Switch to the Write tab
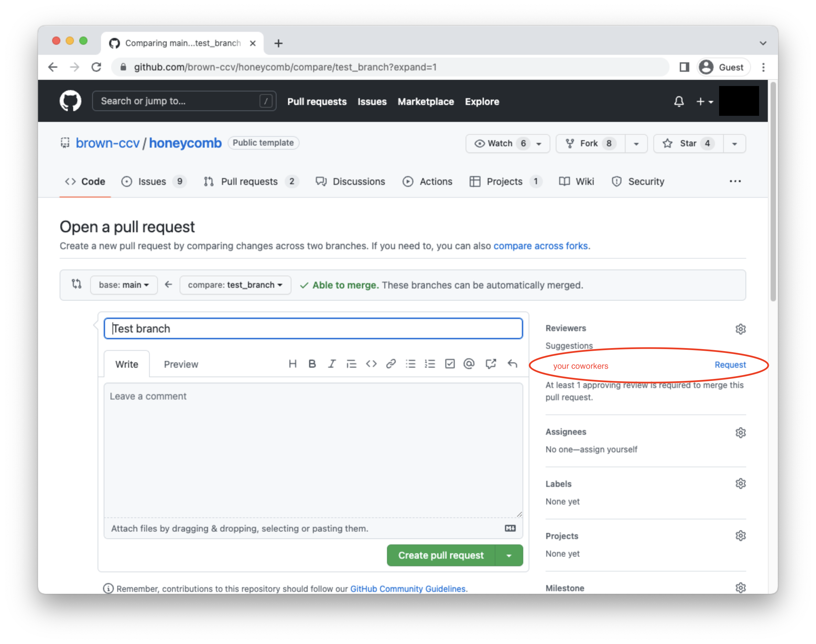The width and height of the screenshot is (816, 644). (126, 364)
